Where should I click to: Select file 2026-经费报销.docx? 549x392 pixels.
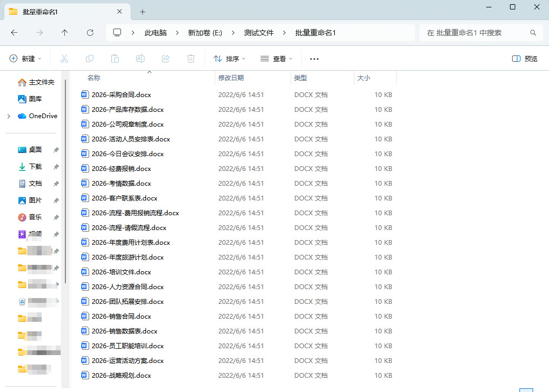[x=121, y=168]
